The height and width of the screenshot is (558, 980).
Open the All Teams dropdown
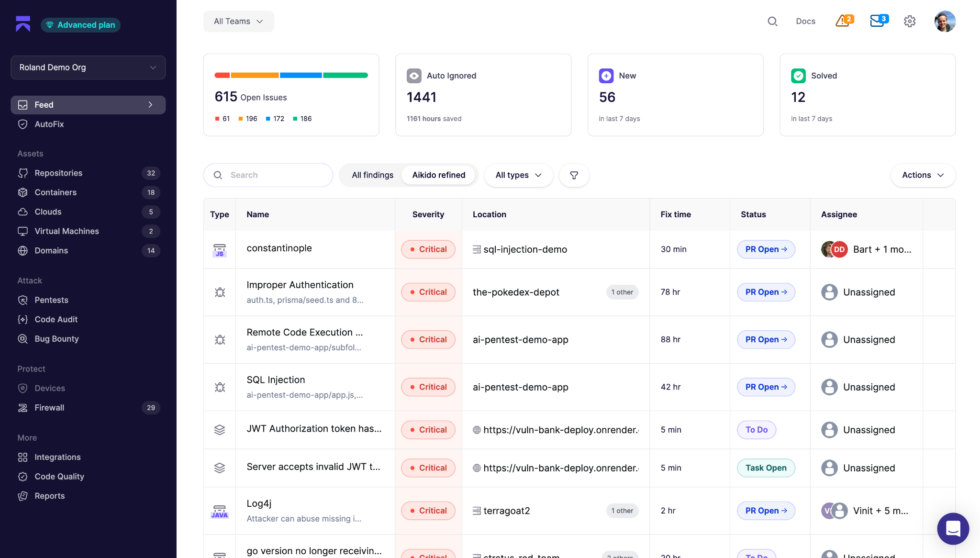(x=239, y=21)
